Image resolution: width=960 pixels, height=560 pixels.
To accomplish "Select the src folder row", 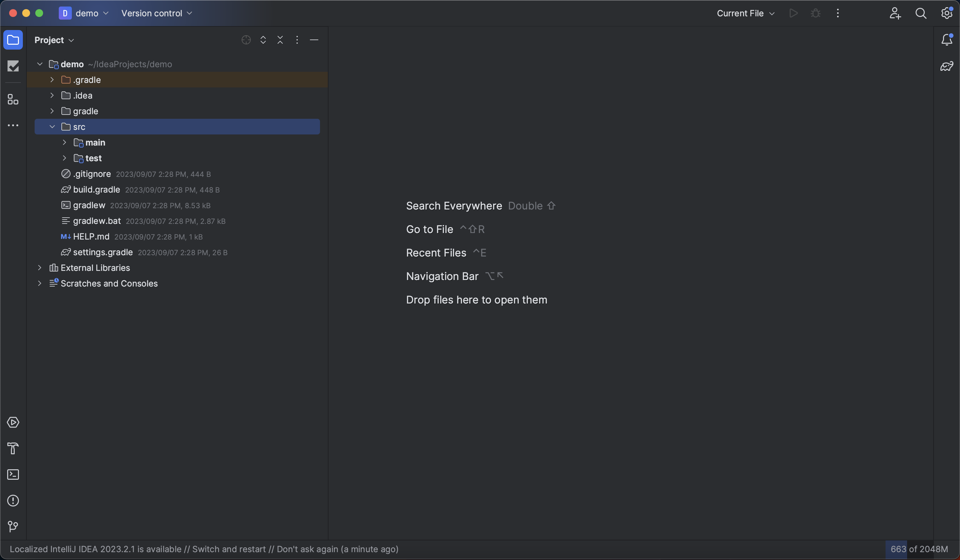I will click(x=177, y=127).
